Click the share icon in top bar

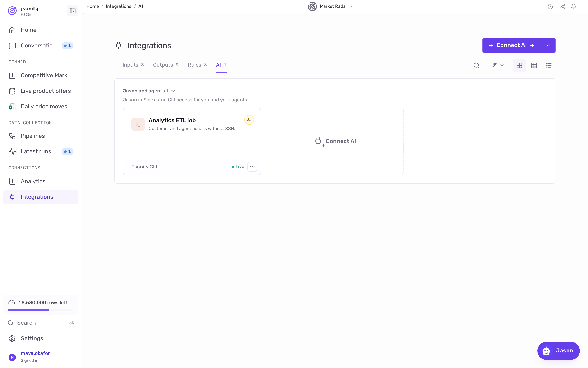tap(562, 7)
